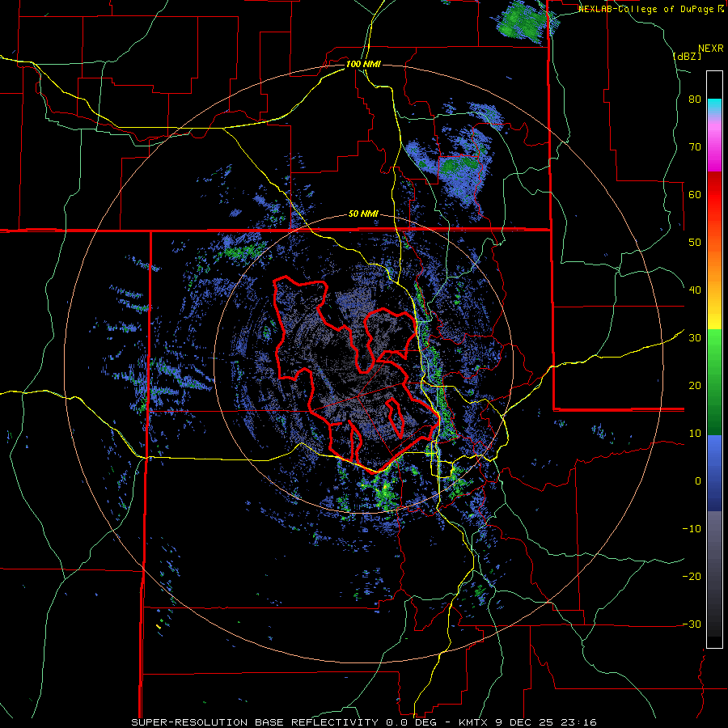The image size is (728, 728).
Task: Select the "20" value on dBZ scale
Action: pyautogui.click(x=695, y=386)
